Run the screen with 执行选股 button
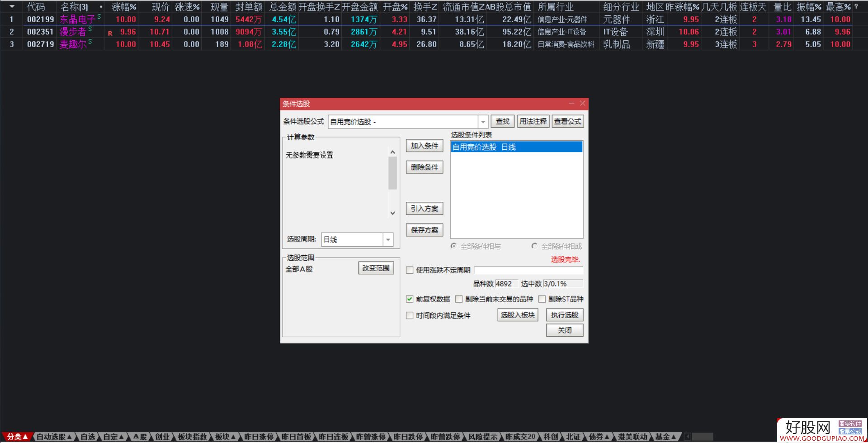 (x=565, y=315)
